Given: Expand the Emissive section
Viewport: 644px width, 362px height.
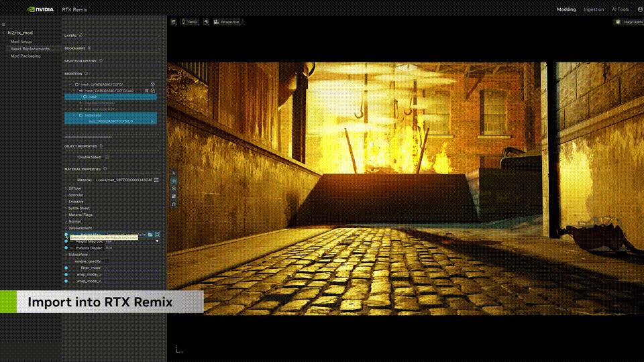Looking at the screenshot, I should (76, 202).
